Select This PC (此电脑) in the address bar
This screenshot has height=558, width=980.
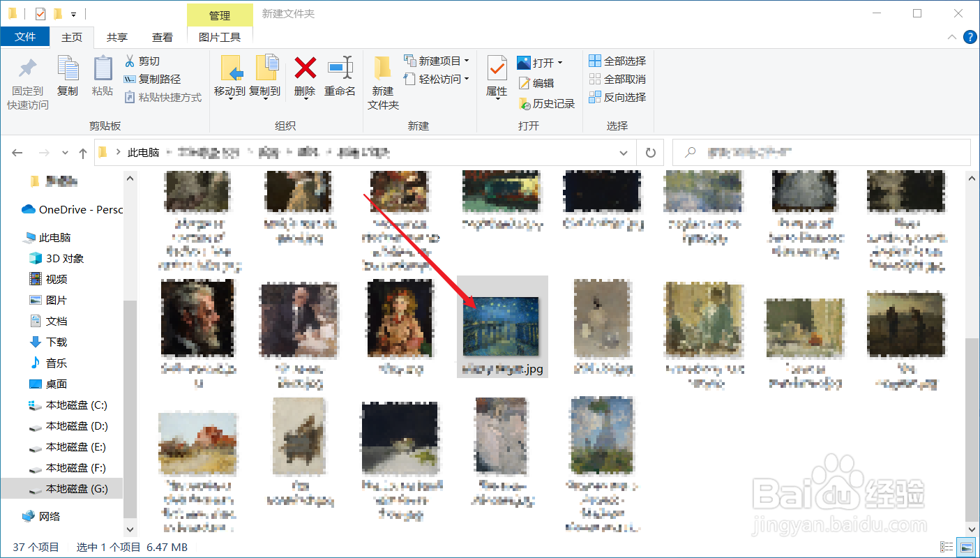pos(143,153)
